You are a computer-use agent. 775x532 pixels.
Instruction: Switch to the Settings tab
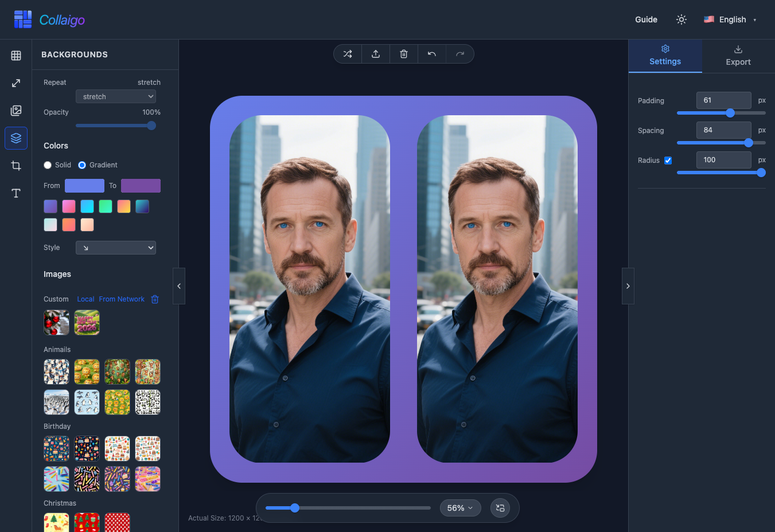[665, 56]
